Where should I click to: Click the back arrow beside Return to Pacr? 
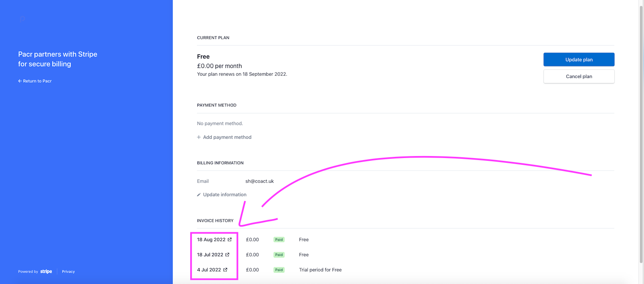(20, 81)
